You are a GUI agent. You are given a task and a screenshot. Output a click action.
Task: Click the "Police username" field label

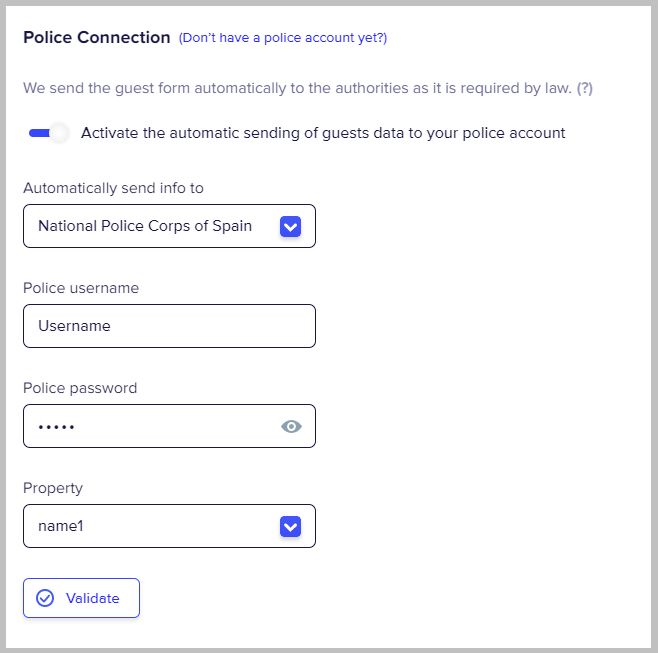click(x=81, y=288)
